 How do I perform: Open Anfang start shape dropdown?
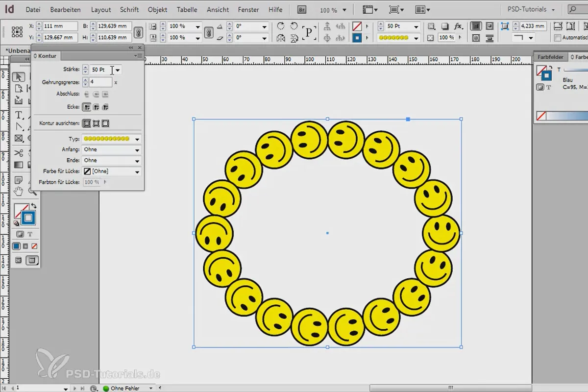coord(137,150)
